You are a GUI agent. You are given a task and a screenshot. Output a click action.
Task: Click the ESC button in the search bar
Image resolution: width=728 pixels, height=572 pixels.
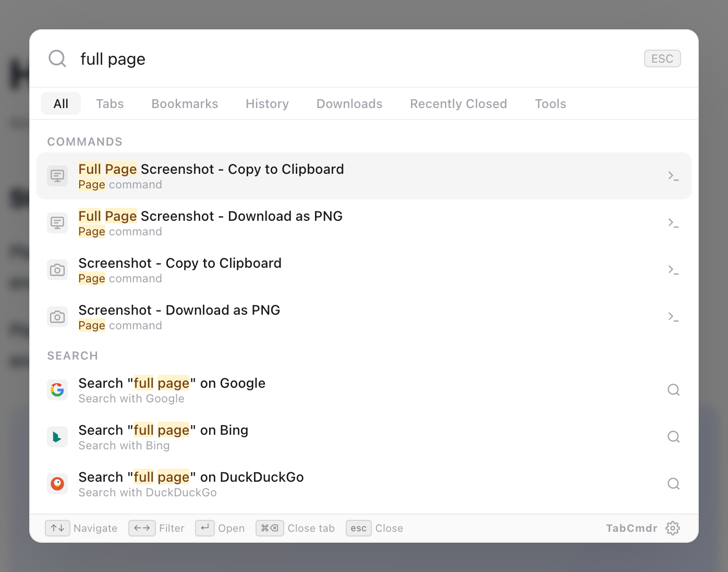(662, 58)
